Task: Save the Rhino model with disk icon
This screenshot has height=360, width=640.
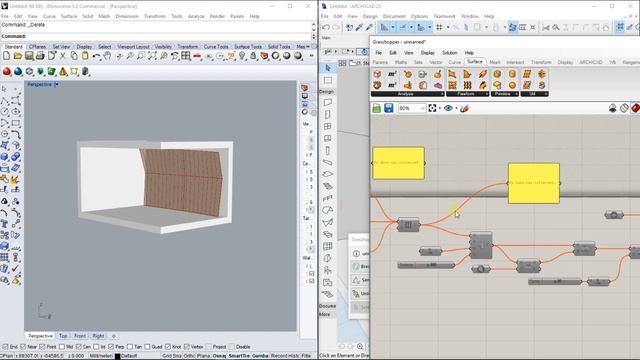Action: coord(29,56)
